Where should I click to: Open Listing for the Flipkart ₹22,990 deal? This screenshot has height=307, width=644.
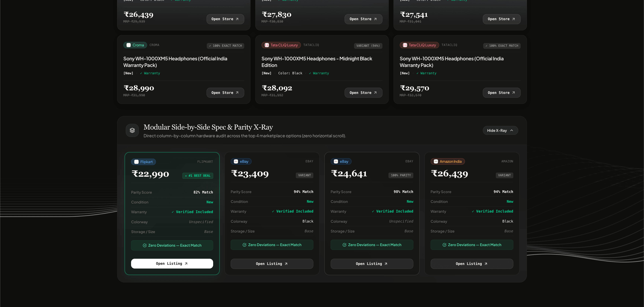coord(172,263)
